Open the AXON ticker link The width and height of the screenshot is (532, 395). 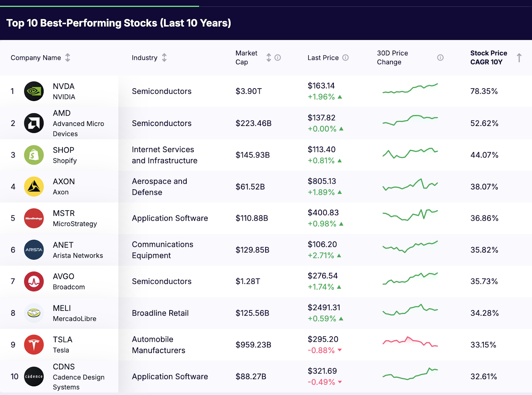(64, 182)
